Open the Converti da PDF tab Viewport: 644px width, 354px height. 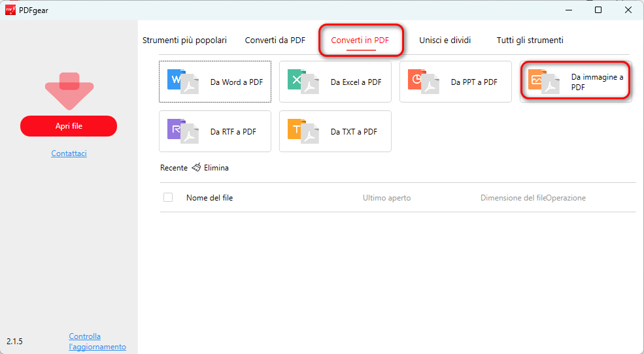pos(275,40)
